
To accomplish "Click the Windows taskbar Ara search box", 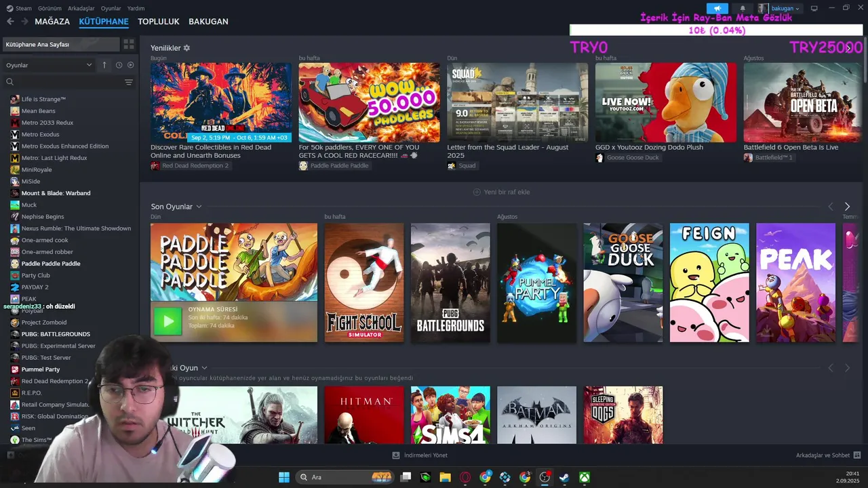I will [x=346, y=477].
